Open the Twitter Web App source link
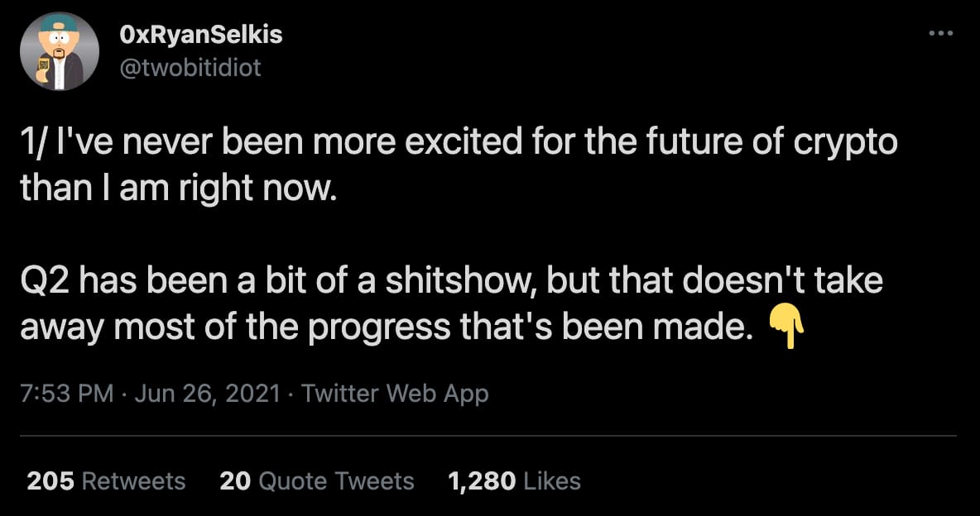The height and width of the screenshot is (516, 980). (x=395, y=394)
